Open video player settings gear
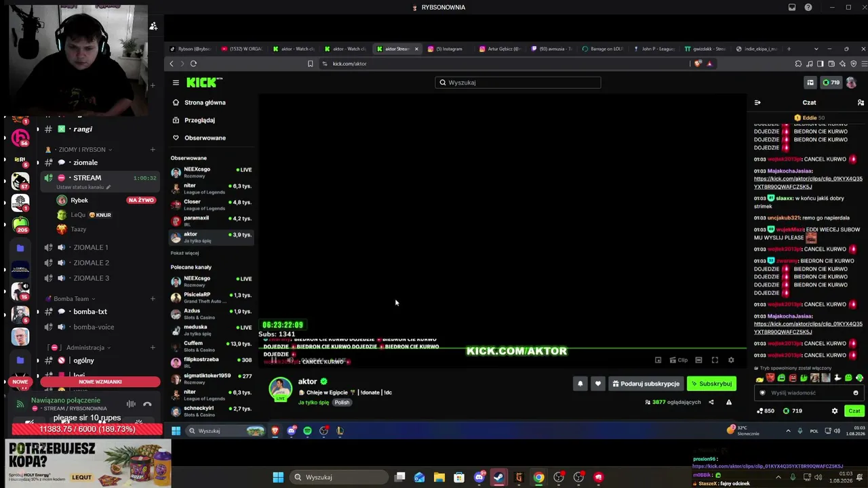Screen dimensions: 868x488 (x=731, y=360)
